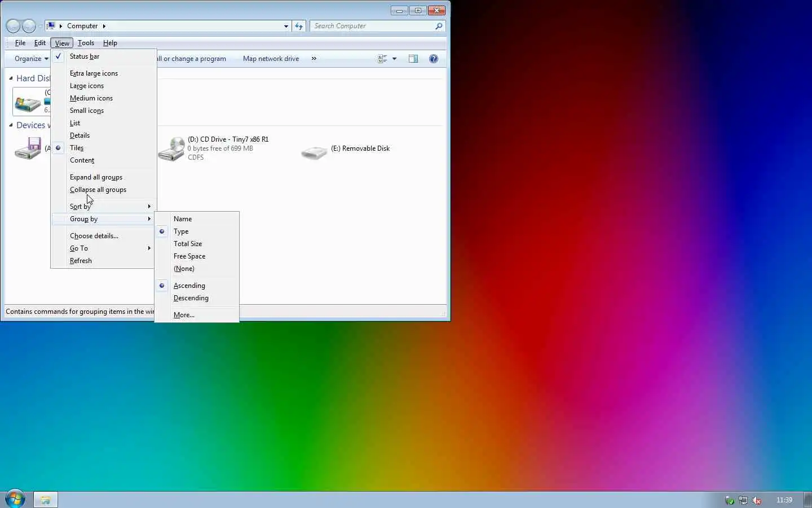Click the network tray icon

click(x=743, y=500)
